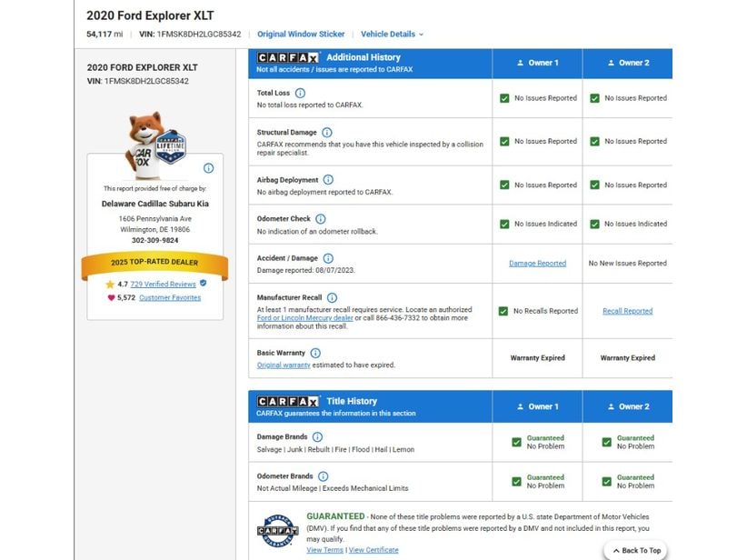Click Odometer Brands Owner 2 guaranteed checkmark

click(x=606, y=481)
